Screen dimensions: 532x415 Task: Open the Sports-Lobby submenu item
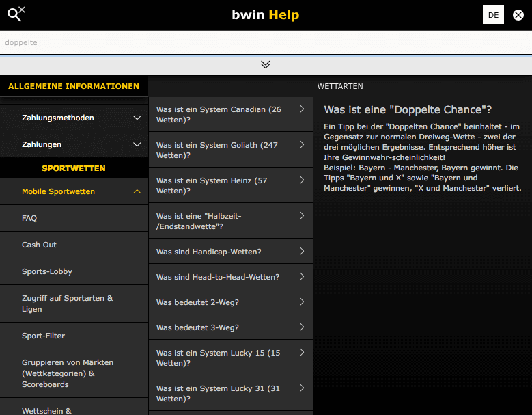(x=74, y=271)
